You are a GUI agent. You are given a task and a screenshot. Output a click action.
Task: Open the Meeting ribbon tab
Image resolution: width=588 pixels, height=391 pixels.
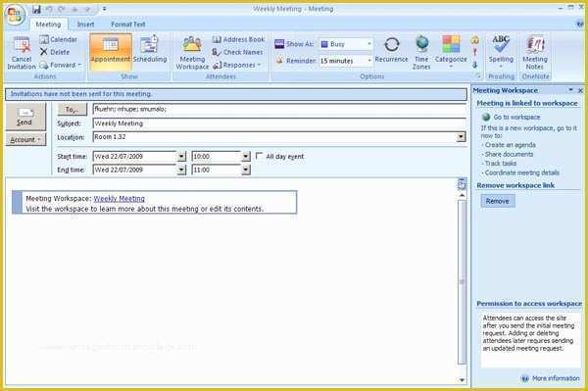(48, 24)
